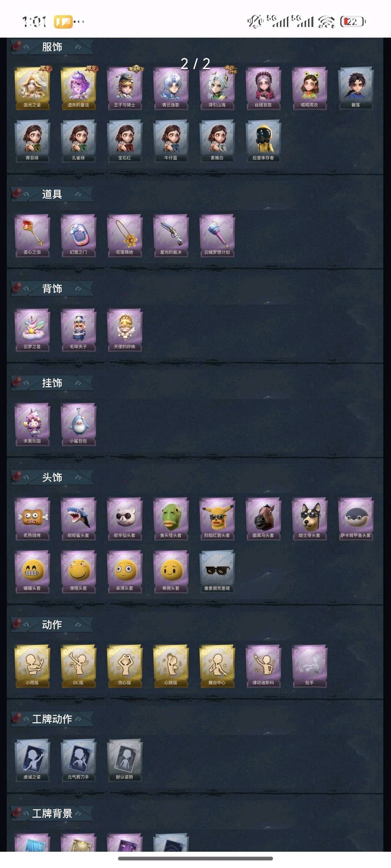Collapse the 道具 section header
This screenshot has width=391, height=868.
pyautogui.click(x=52, y=194)
